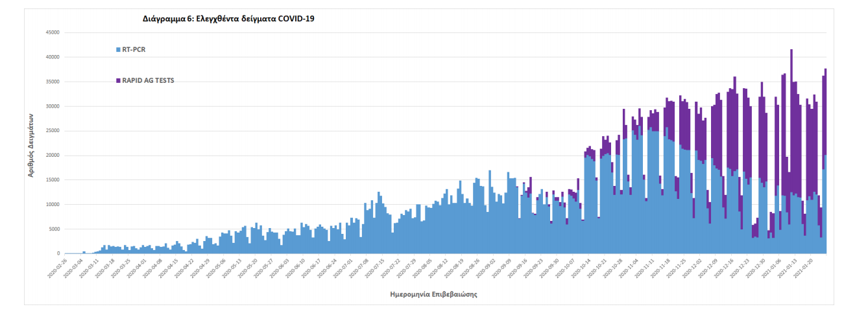Click the 2020-04-01 date label
The image size is (868, 333).
tap(136, 267)
